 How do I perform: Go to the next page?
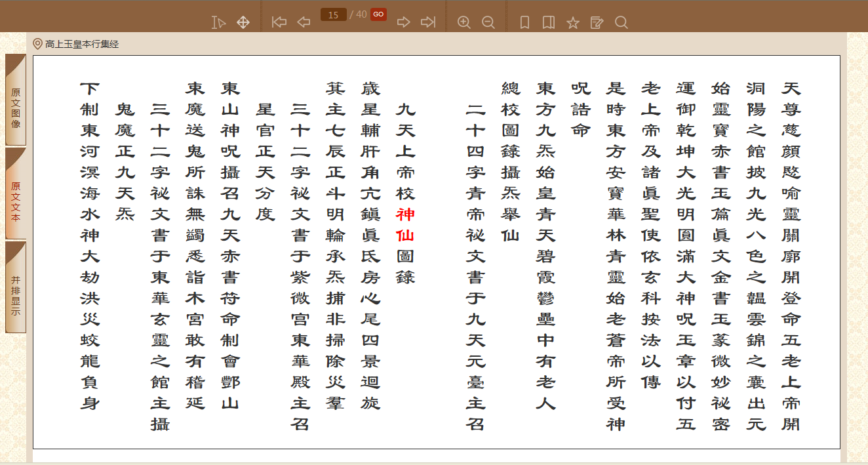pyautogui.click(x=404, y=23)
